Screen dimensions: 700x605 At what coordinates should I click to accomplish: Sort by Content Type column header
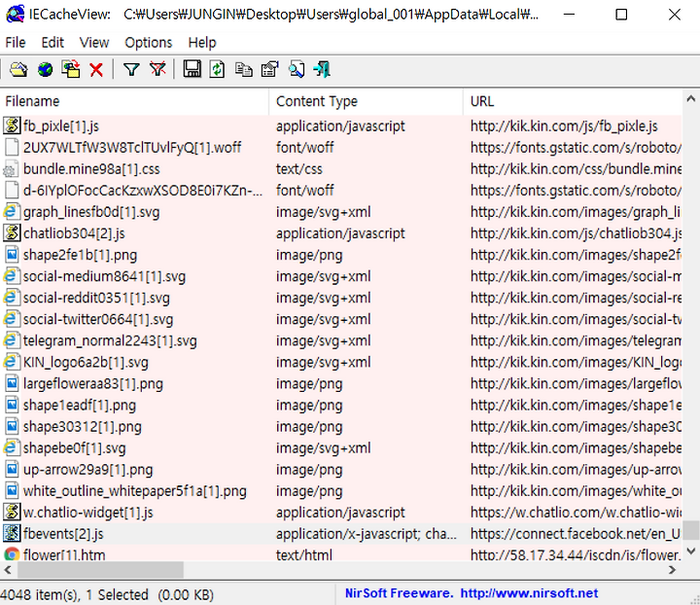[367, 101]
